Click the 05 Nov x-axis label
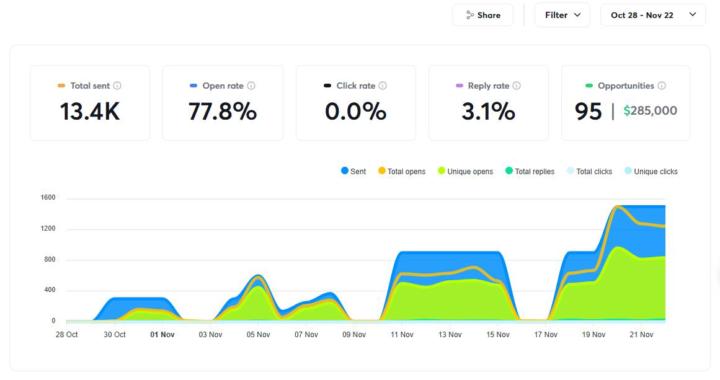 tap(258, 335)
